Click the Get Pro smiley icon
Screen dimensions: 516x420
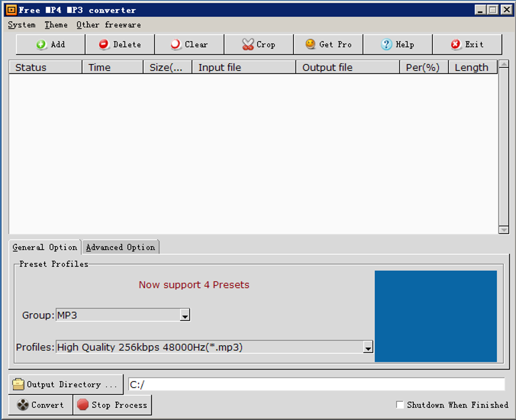click(x=311, y=44)
